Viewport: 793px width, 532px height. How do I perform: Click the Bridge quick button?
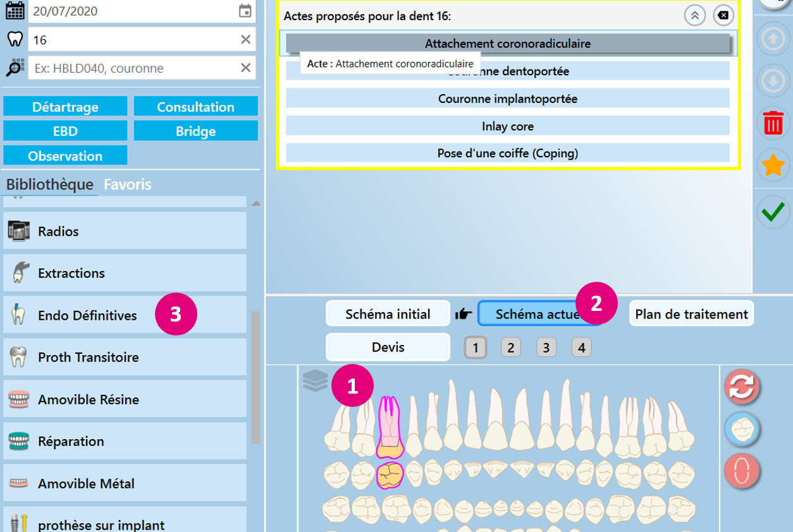coord(195,131)
